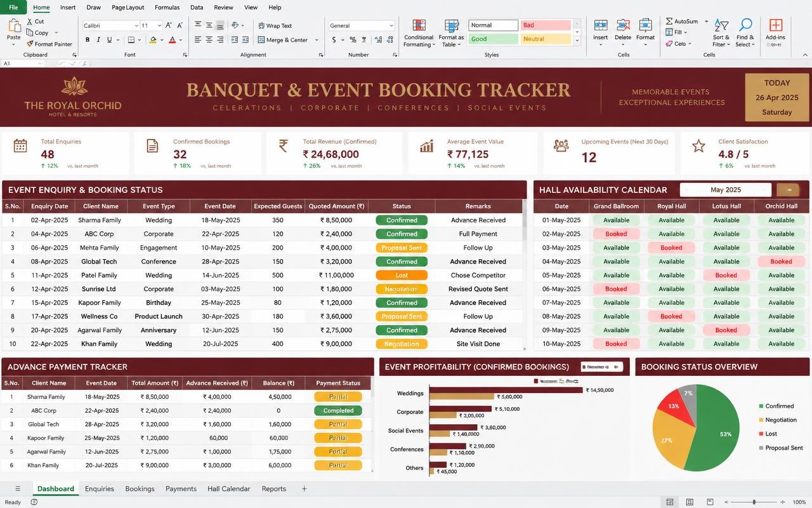Click Merge & Center

pos(283,40)
